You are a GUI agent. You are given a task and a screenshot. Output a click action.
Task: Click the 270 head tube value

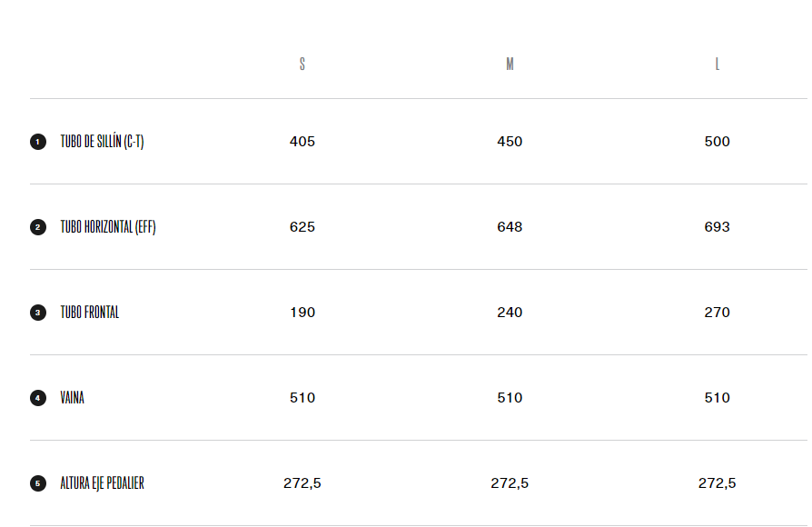tap(717, 313)
